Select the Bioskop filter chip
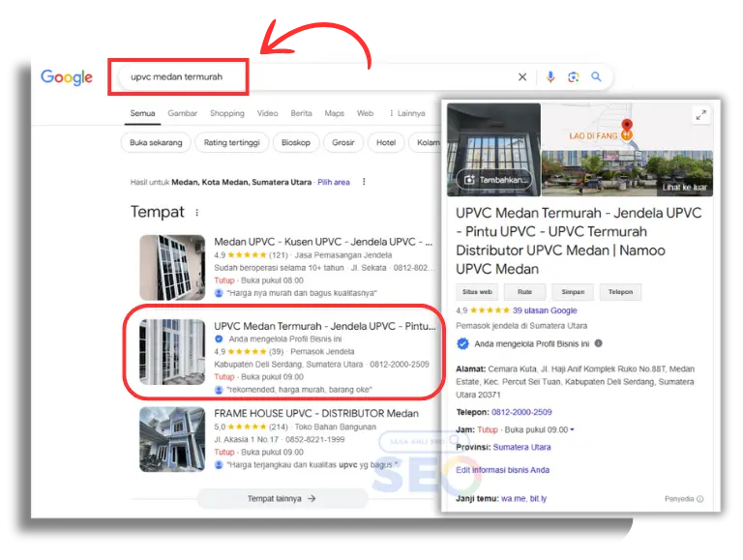 point(296,142)
